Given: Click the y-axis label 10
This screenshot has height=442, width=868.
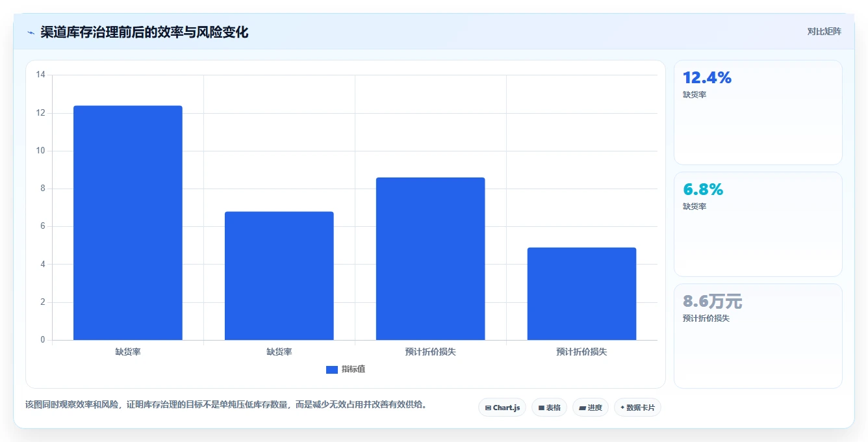Looking at the screenshot, I should click(x=41, y=151).
